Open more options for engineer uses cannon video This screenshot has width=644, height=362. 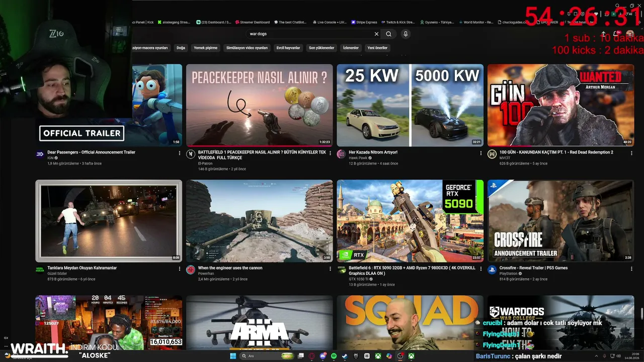pos(330,268)
